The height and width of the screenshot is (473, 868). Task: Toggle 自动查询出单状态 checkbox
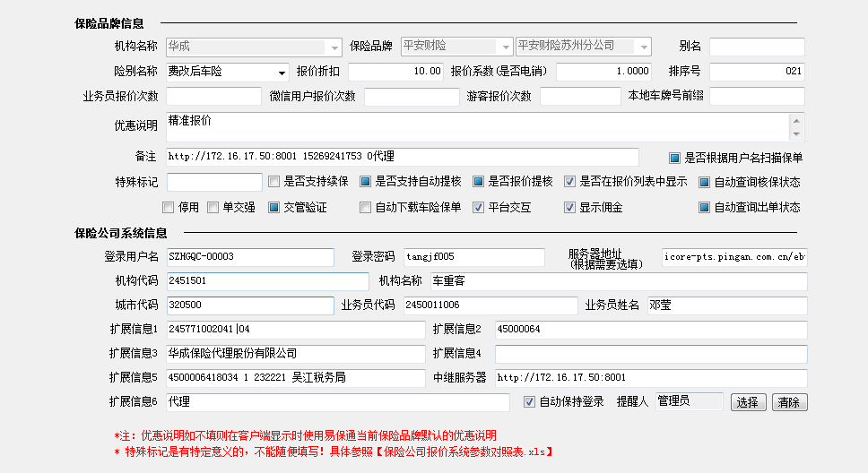tap(704, 208)
